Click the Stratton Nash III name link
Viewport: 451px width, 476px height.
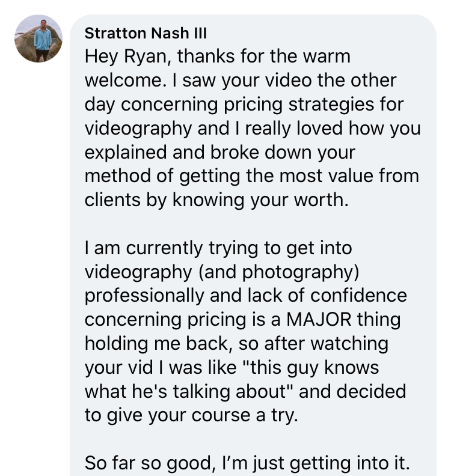(146, 33)
